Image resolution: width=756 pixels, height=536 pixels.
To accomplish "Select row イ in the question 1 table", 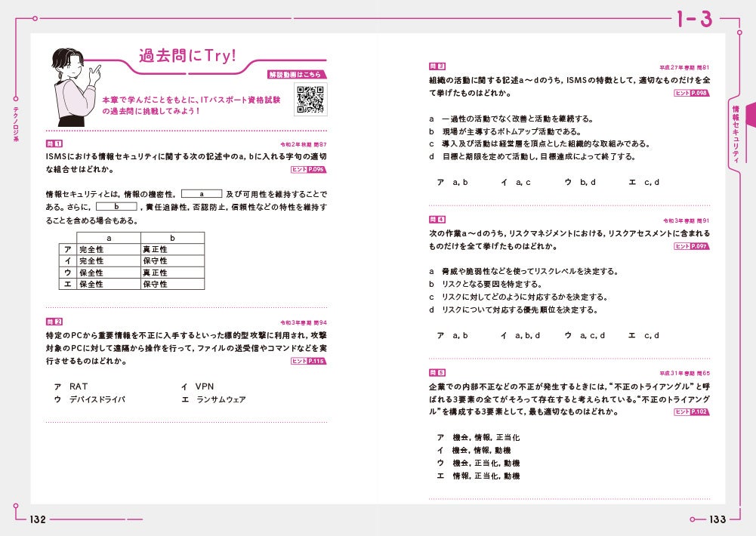I will click(131, 260).
